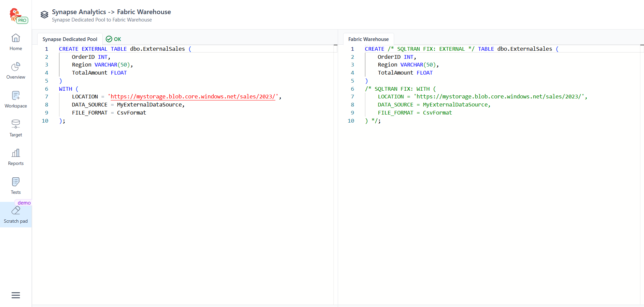Click the blob storage URL in source code

click(193, 97)
